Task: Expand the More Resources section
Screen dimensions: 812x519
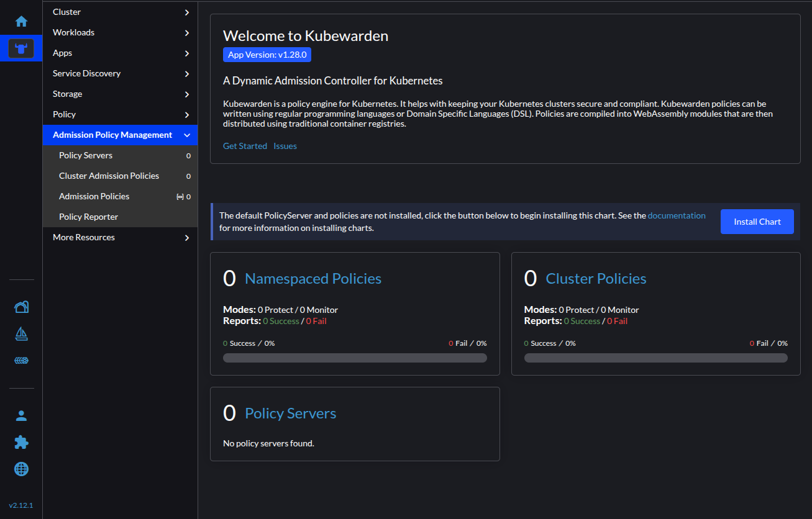Action: click(120, 237)
